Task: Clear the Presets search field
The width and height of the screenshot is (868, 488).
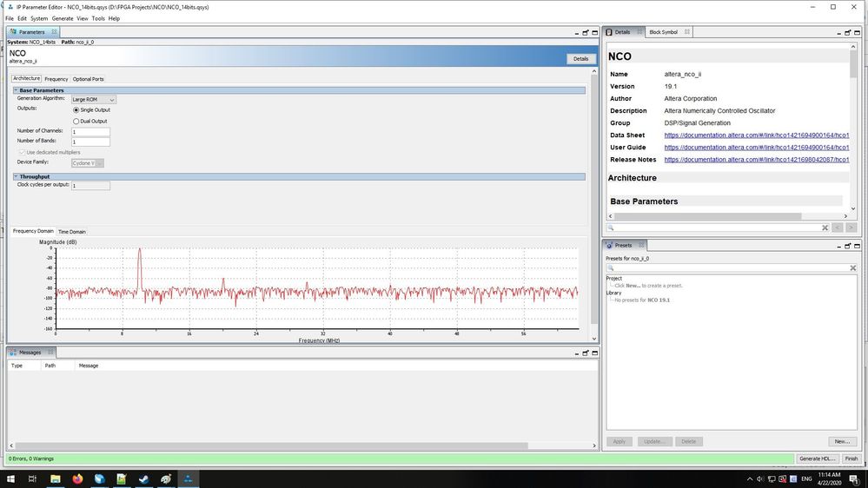Action: [853, 268]
